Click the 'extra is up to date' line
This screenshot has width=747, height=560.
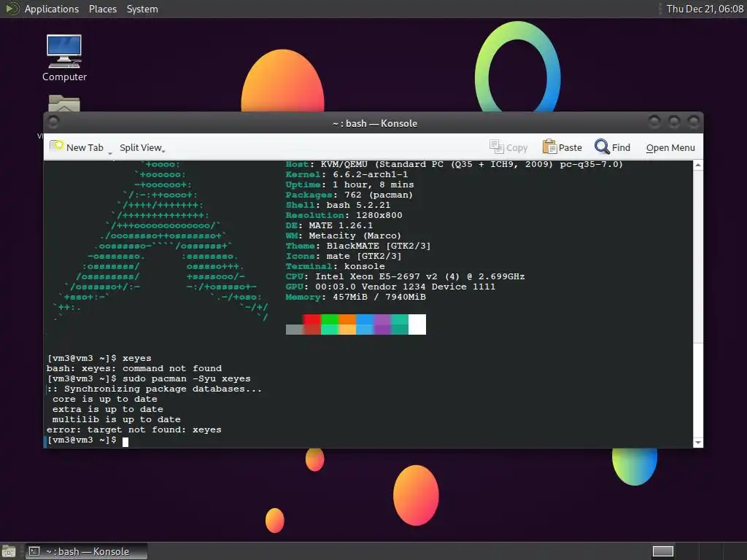pos(108,410)
